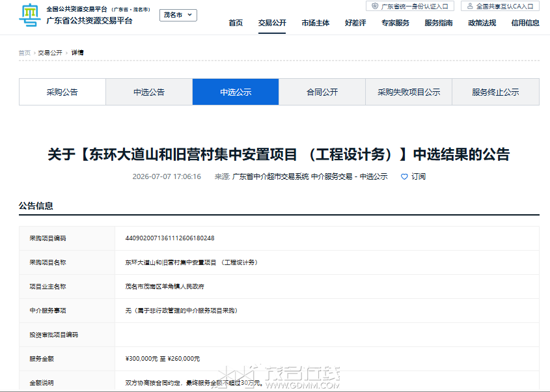
Task: Click the 首页 breadcrumb link
Action: pos(25,53)
